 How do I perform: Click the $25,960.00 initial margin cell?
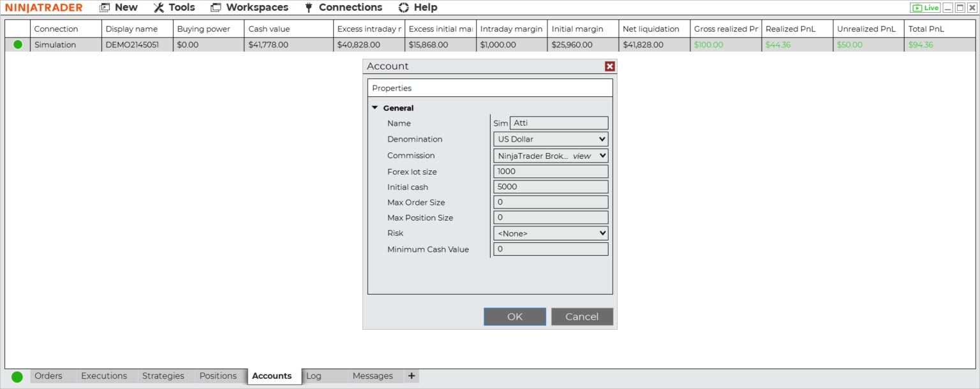583,45
